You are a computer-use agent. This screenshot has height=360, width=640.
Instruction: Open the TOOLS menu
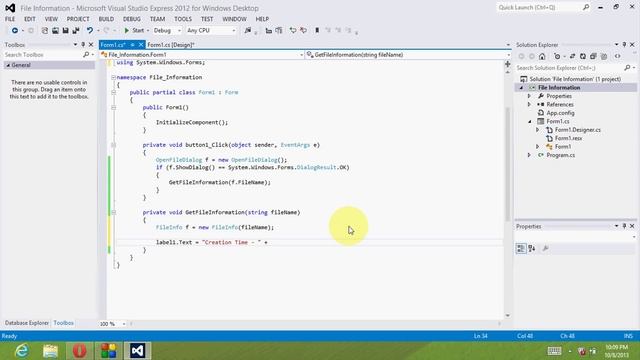(x=183, y=19)
